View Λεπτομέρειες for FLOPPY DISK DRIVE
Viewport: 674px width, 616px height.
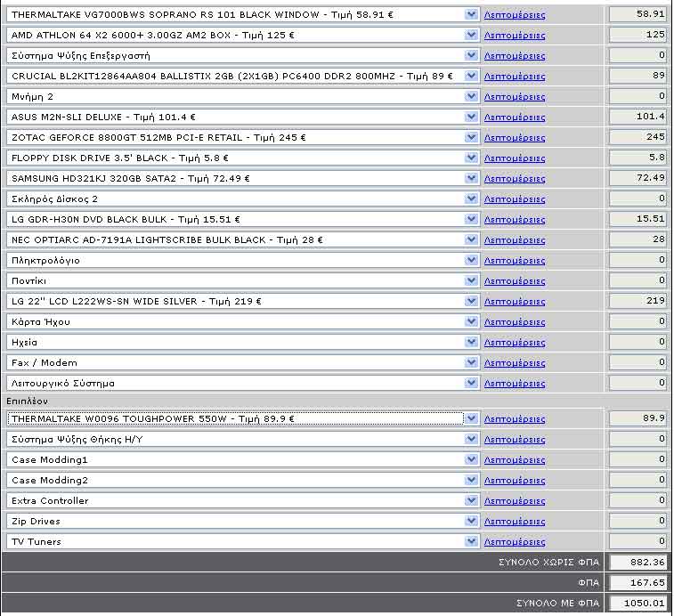(x=515, y=158)
